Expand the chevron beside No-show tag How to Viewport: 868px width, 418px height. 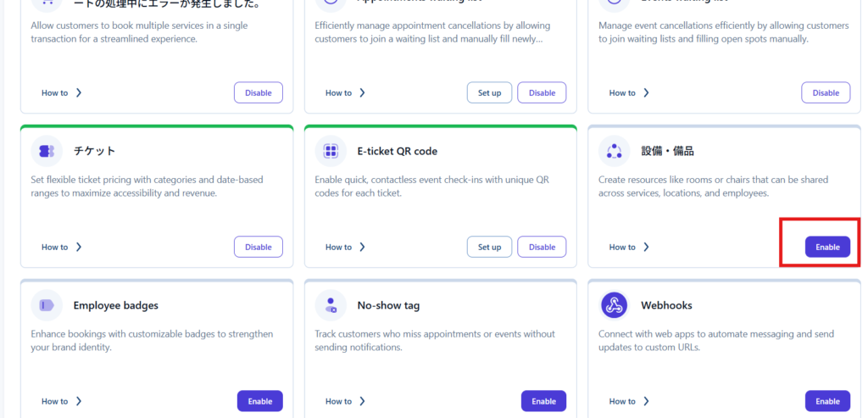pos(363,401)
